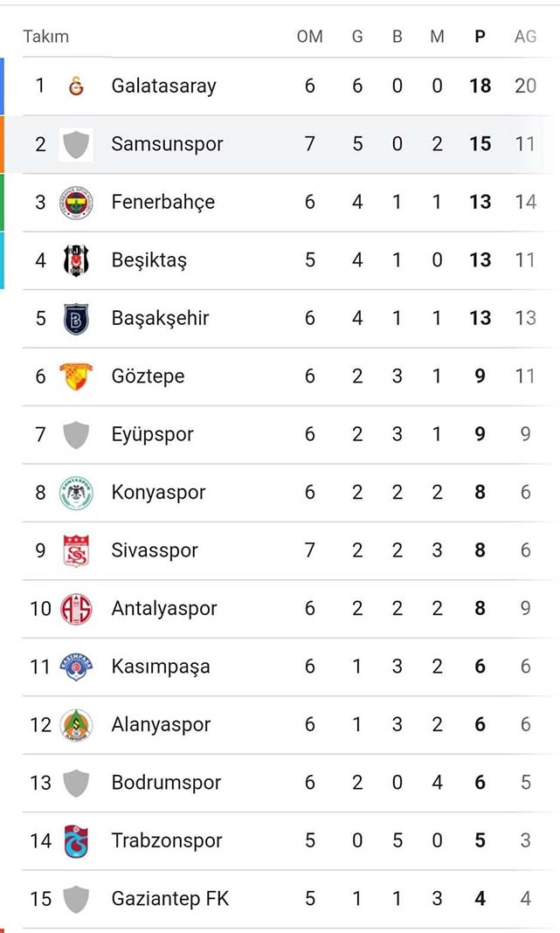The height and width of the screenshot is (933, 560).
Task: Click the Galatasaray club crest
Action: coord(77,86)
